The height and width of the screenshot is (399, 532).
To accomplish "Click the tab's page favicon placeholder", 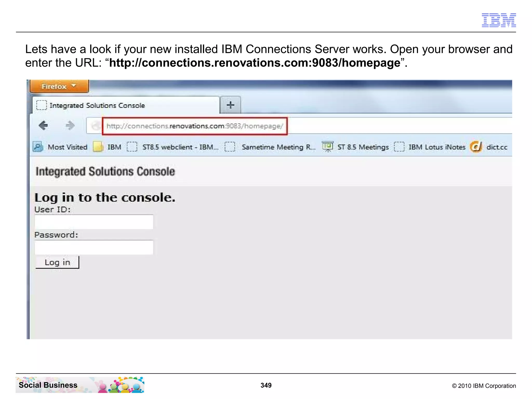I will coord(42,105).
